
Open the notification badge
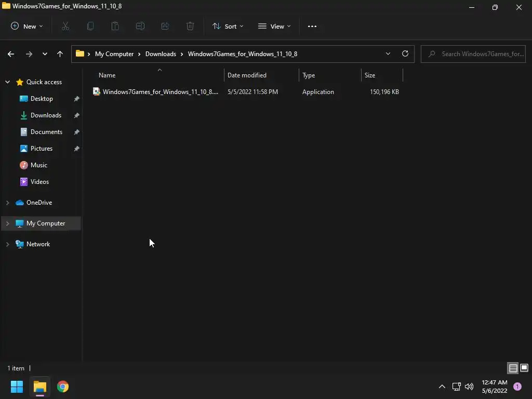(517, 387)
